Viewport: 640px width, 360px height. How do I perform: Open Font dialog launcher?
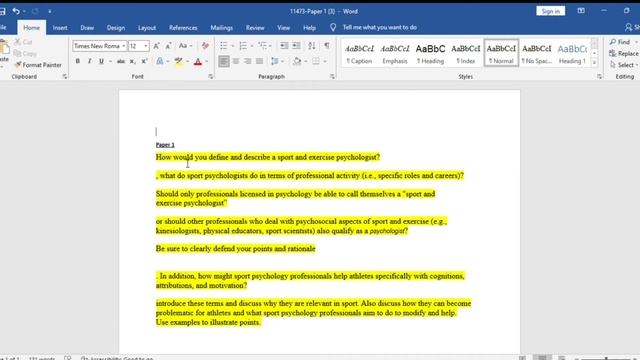(211, 76)
